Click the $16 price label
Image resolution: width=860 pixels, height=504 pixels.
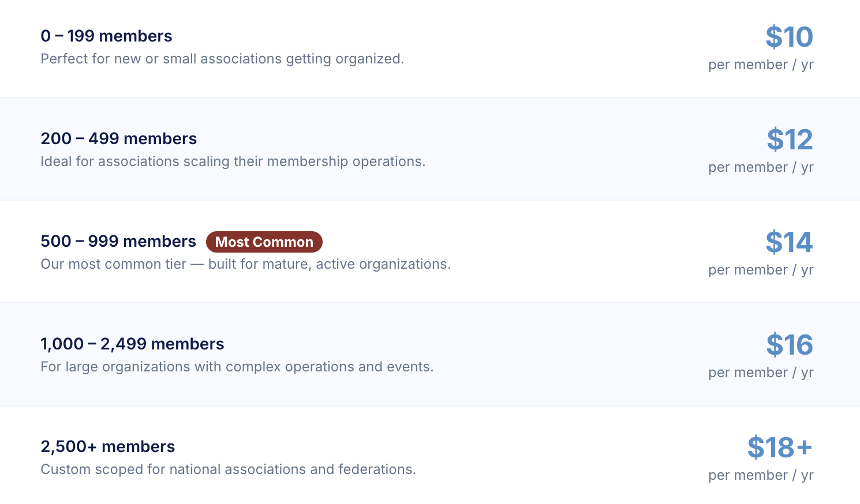coord(790,345)
